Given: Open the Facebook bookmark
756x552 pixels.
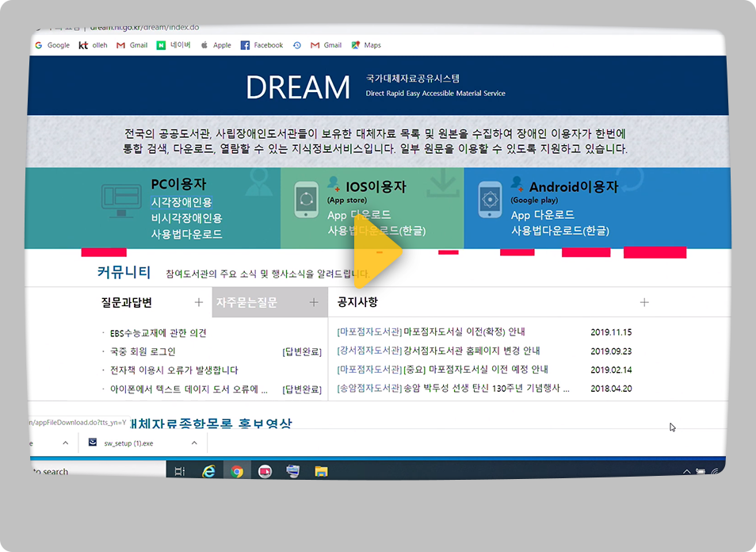Looking at the screenshot, I should (x=262, y=45).
